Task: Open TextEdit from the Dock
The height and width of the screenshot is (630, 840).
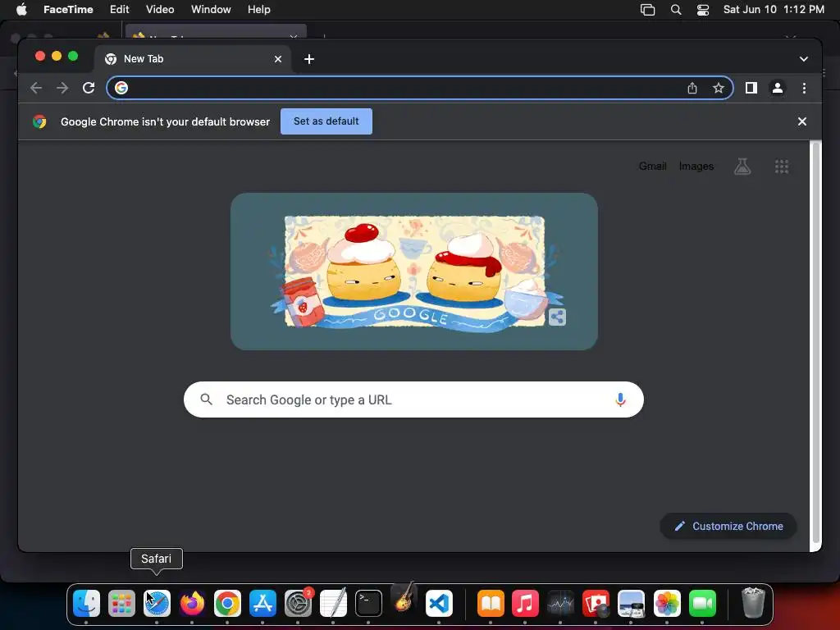Action: point(333,604)
